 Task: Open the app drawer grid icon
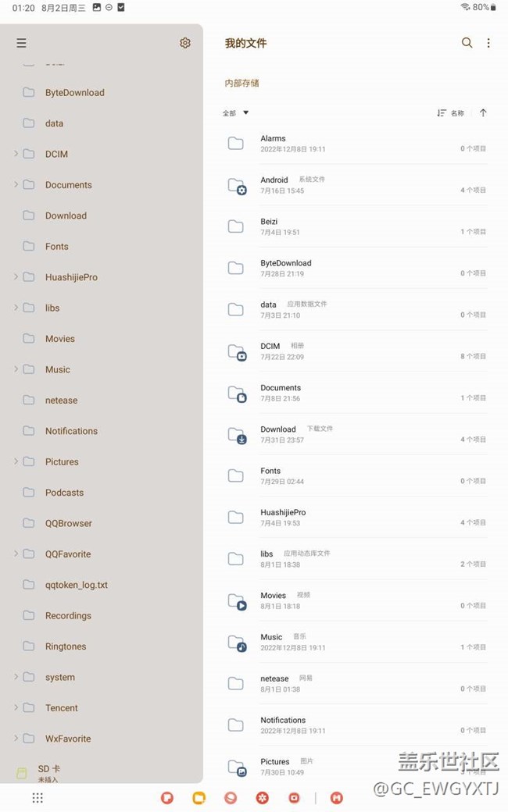point(38,798)
